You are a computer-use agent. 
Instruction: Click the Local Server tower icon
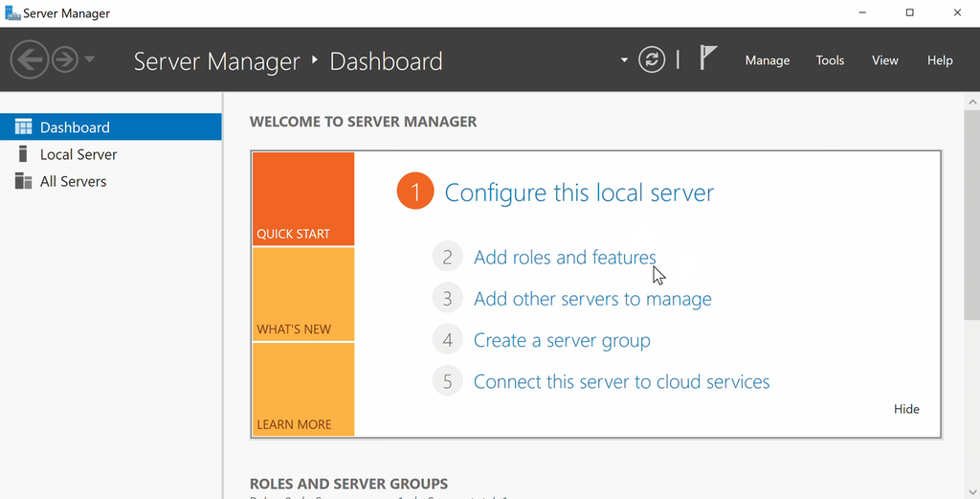[23, 154]
